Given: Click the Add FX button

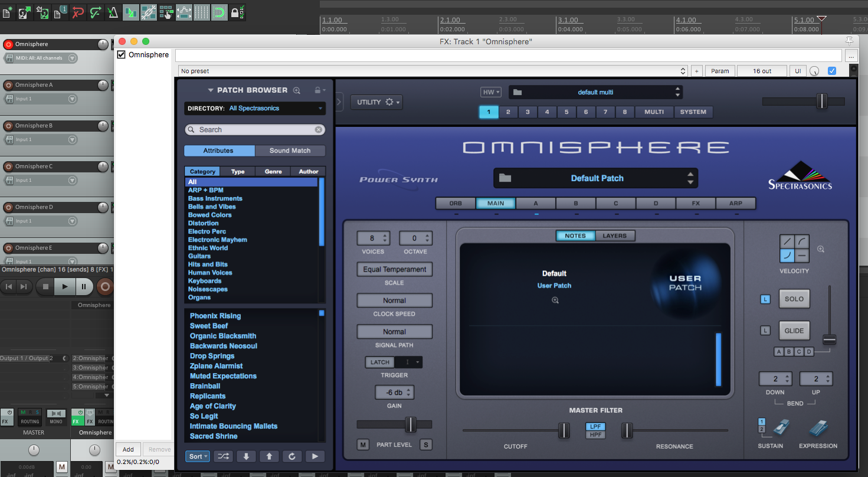Looking at the screenshot, I should click(x=128, y=449).
